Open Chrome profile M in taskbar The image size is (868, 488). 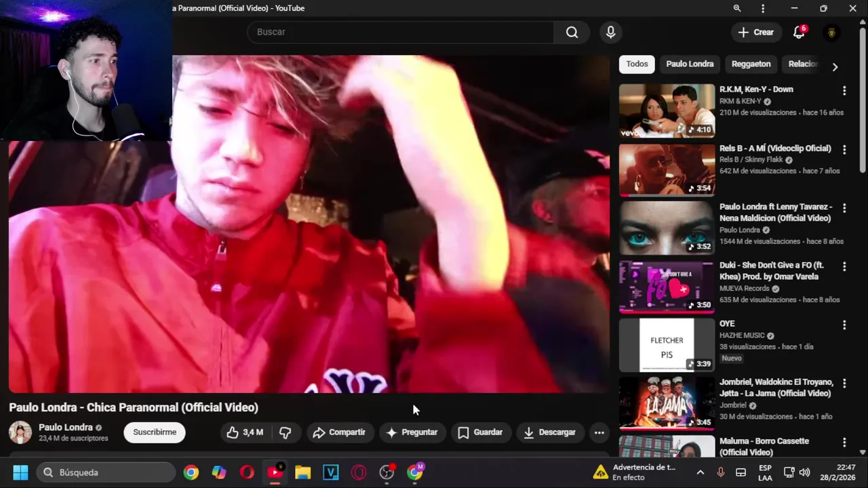click(x=415, y=472)
